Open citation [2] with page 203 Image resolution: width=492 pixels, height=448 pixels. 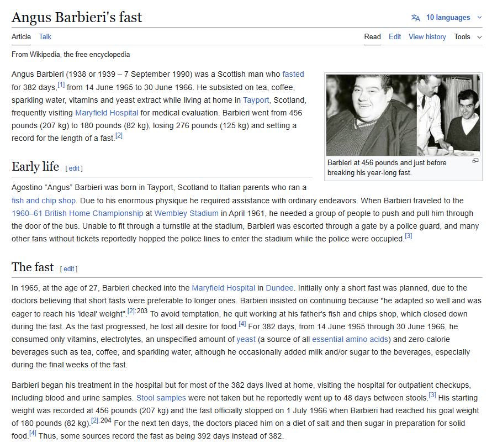(131, 311)
